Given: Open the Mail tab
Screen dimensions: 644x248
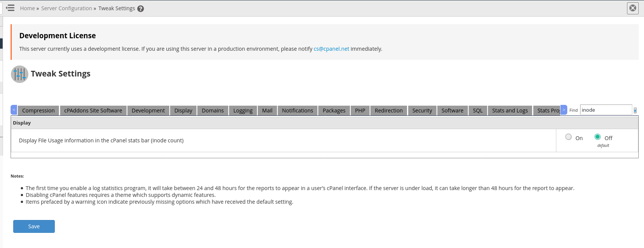Looking at the screenshot, I should [x=267, y=111].
